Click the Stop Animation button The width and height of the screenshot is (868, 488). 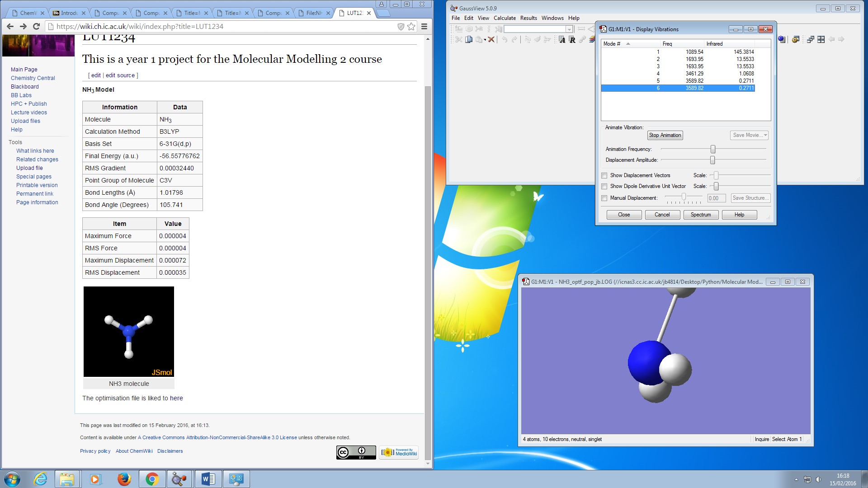665,135
